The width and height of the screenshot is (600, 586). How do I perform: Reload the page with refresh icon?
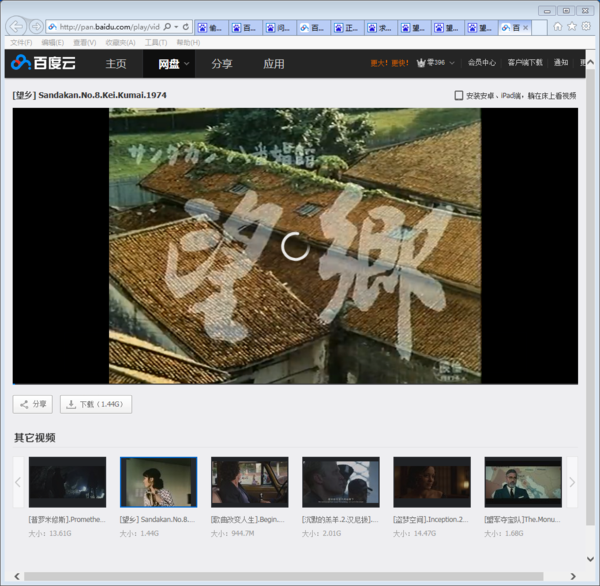186,27
